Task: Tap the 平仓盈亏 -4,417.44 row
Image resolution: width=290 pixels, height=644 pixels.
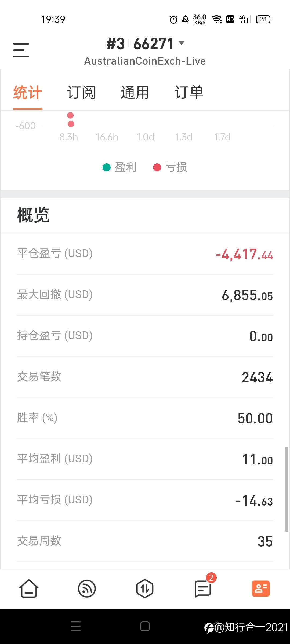Action: 145,254
